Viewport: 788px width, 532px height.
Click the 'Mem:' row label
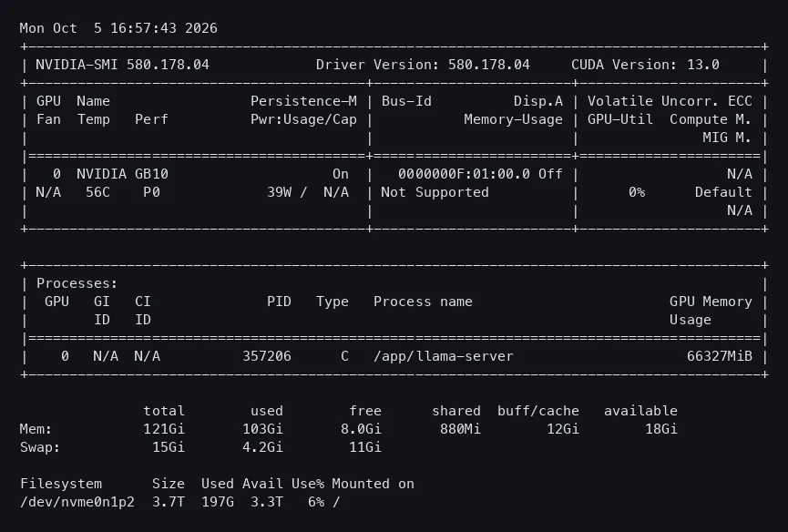[36, 429]
